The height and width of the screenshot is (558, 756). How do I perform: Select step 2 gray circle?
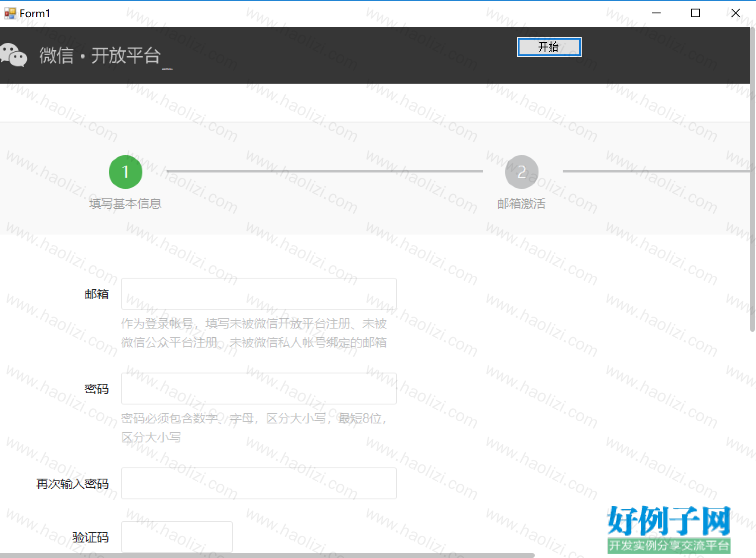[522, 172]
